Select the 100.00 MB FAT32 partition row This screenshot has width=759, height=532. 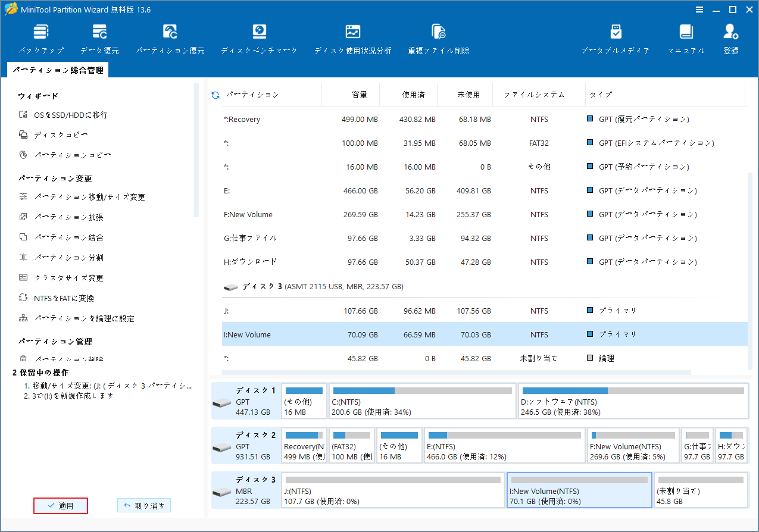[485, 143]
